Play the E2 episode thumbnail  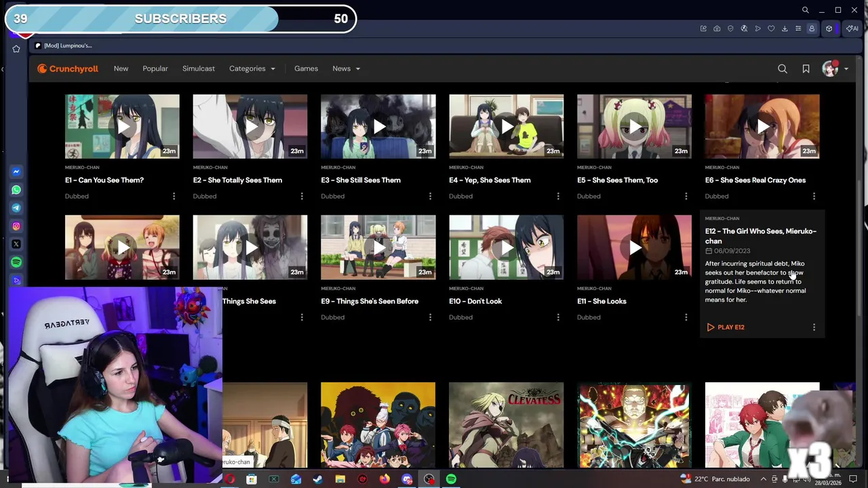click(x=250, y=127)
